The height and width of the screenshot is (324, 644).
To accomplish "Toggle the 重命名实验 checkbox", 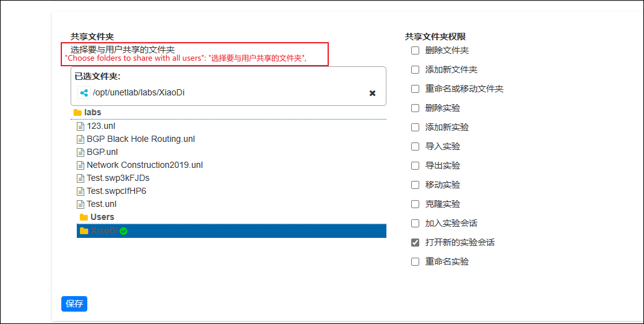I will pos(416,261).
